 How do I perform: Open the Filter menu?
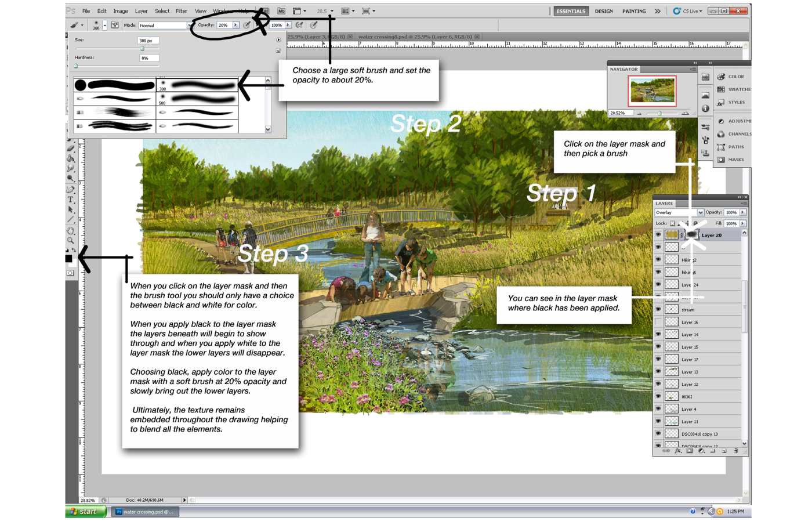click(182, 11)
